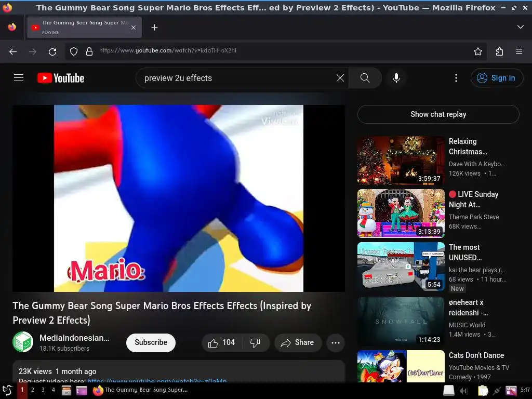Image resolution: width=532 pixels, height=399 pixels.
Task: Click the 'øneheart x reidenshi' title
Action: click(469, 308)
